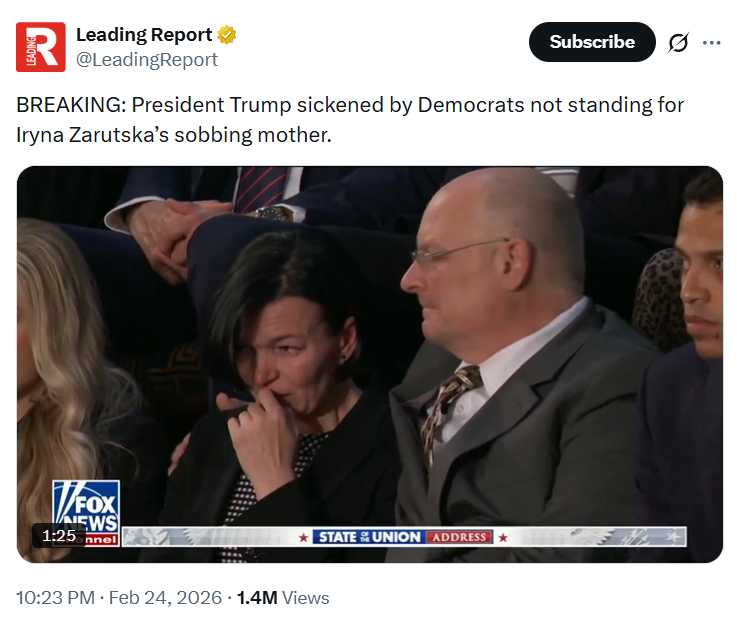This screenshot has height=626, width=737.
Task: Open the Leading Report display name
Action: coord(144,35)
